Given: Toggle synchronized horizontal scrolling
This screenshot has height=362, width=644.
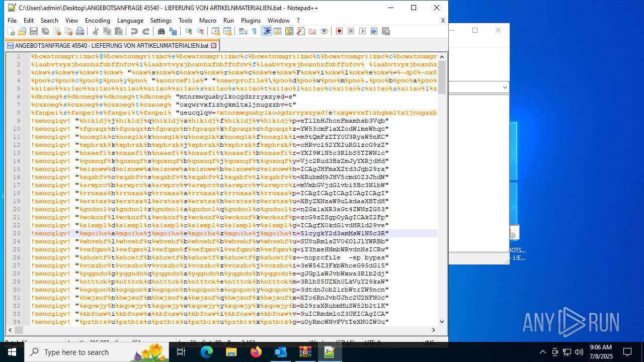Looking at the screenshot, I should click(227, 31).
